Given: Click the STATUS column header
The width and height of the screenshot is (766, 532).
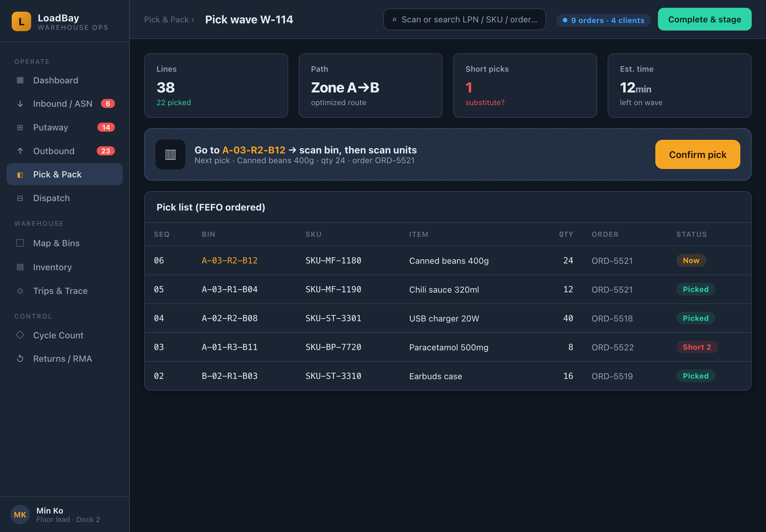Looking at the screenshot, I should coord(691,234).
